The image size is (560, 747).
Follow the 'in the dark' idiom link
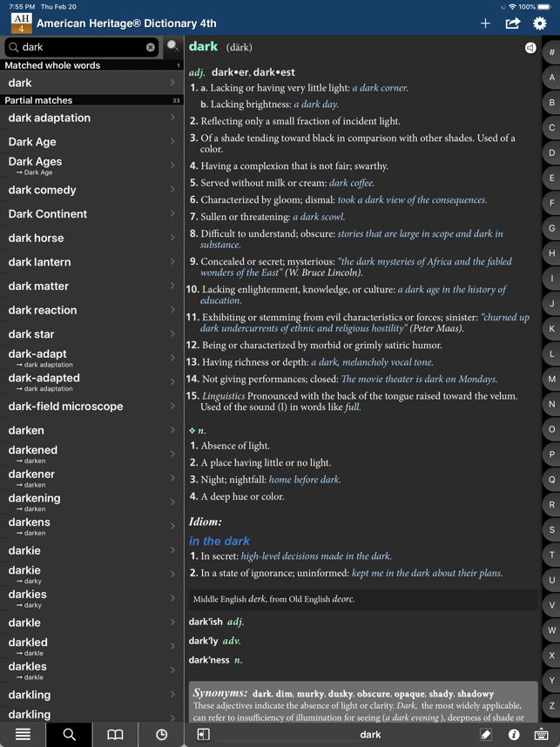[219, 541]
